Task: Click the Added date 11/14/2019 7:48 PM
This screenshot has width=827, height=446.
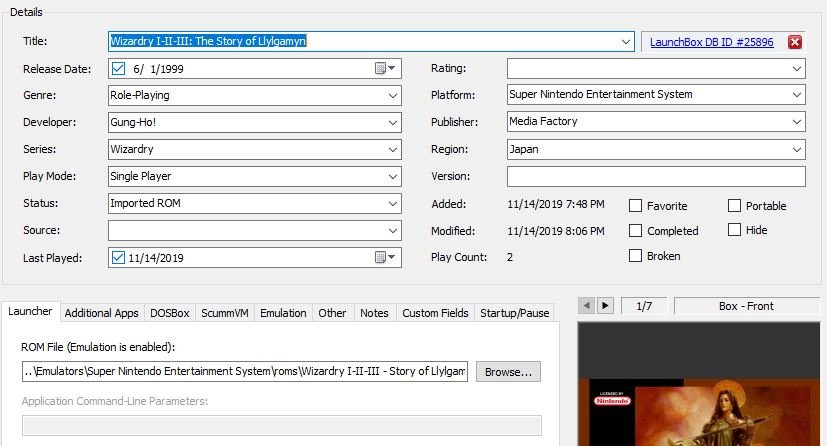Action: tap(556, 204)
